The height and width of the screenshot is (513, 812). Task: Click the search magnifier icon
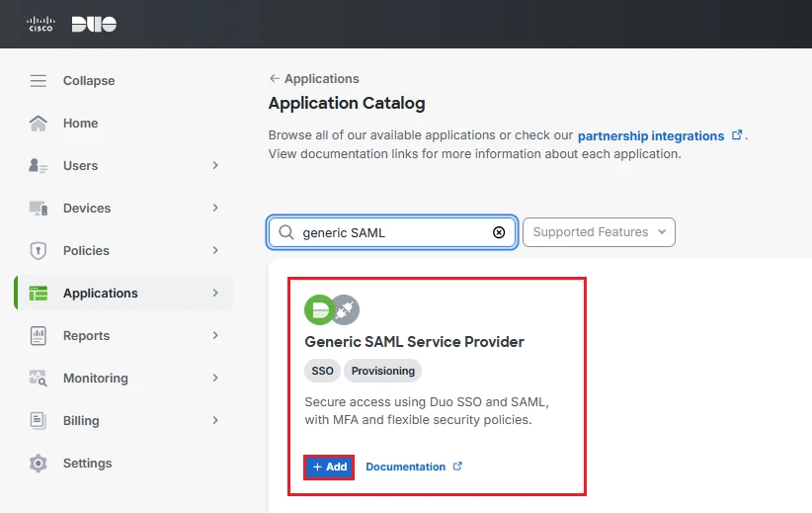pos(286,232)
